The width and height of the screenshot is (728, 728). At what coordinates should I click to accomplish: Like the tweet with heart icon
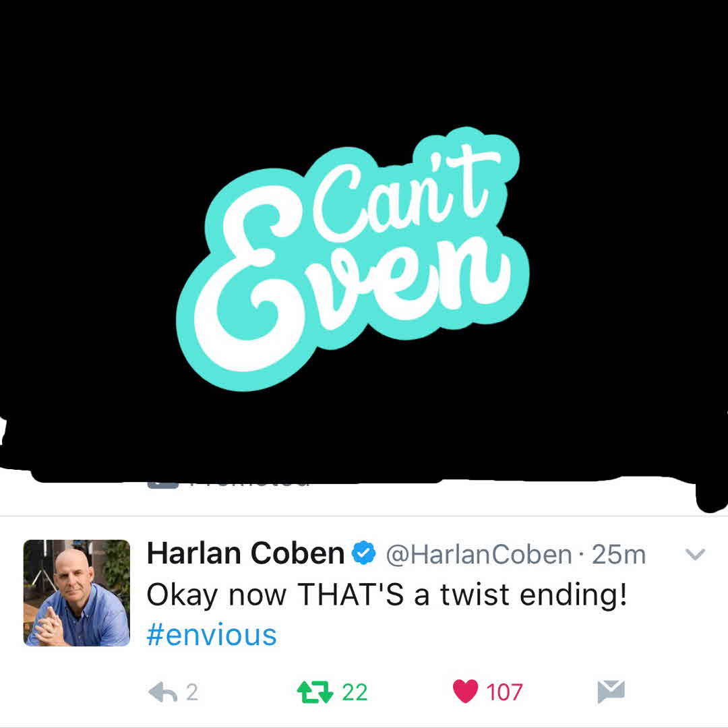[x=465, y=692]
